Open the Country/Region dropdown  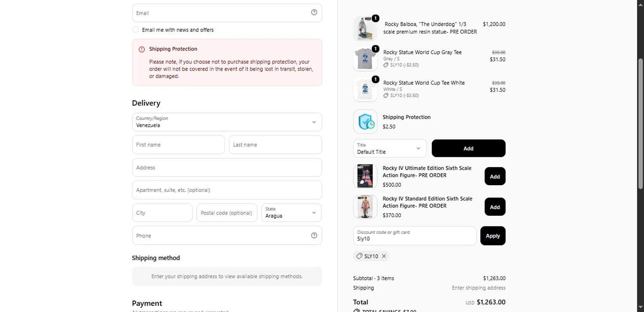pyautogui.click(x=227, y=122)
